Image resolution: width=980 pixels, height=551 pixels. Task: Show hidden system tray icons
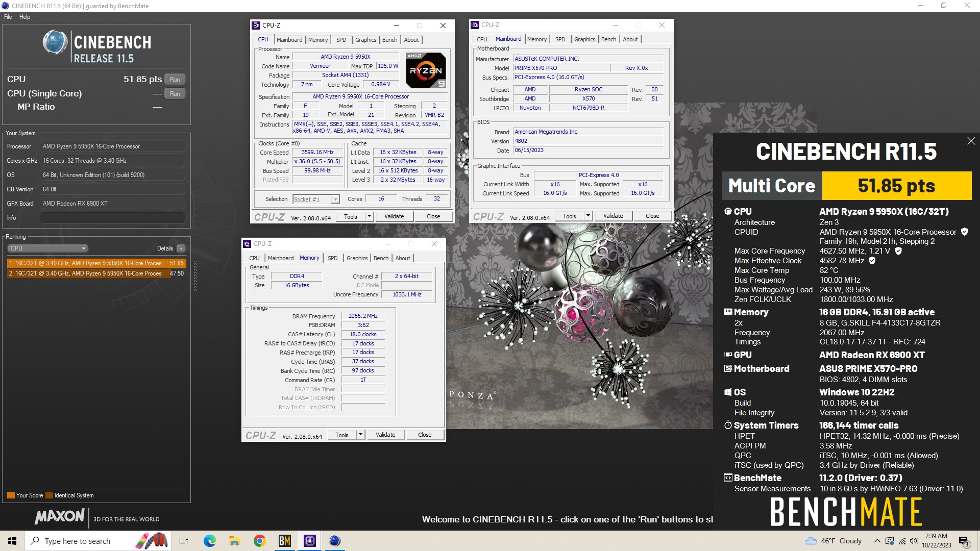pos(877,541)
